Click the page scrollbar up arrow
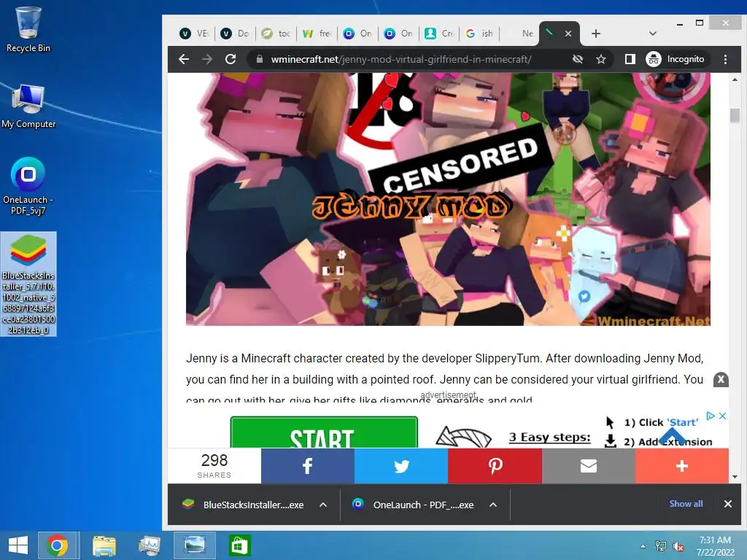The image size is (747, 560). (735, 79)
